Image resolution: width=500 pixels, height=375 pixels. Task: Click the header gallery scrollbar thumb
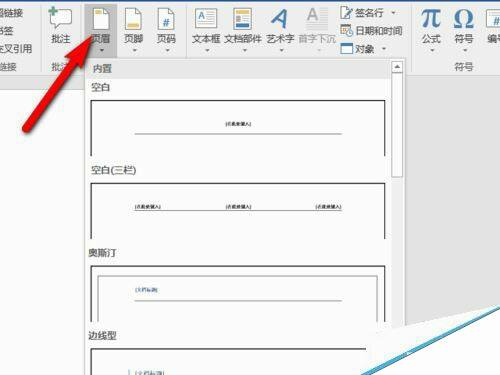[397, 125]
